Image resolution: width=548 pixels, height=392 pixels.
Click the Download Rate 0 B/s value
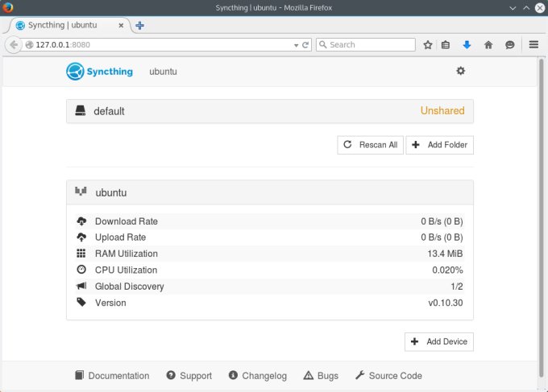pos(442,221)
